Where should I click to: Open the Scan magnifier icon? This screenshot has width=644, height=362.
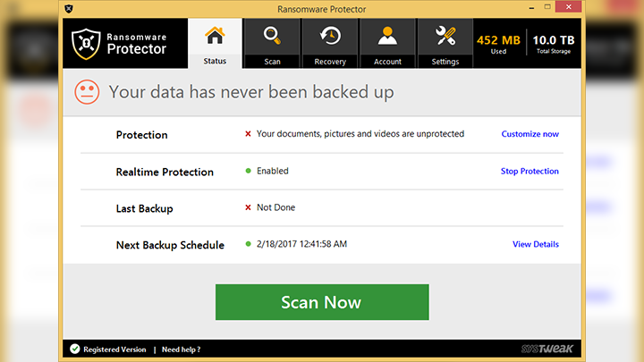(x=273, y=37)
